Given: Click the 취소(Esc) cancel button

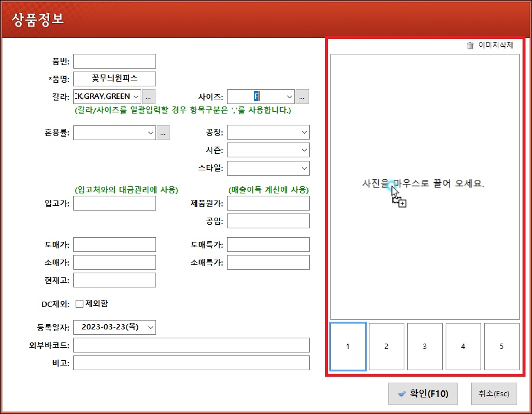Looking at the screenshot, I should [494, 394].
